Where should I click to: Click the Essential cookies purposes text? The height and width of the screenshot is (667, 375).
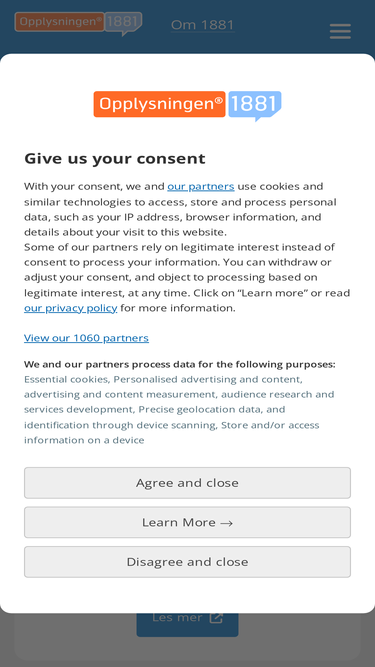179,409
